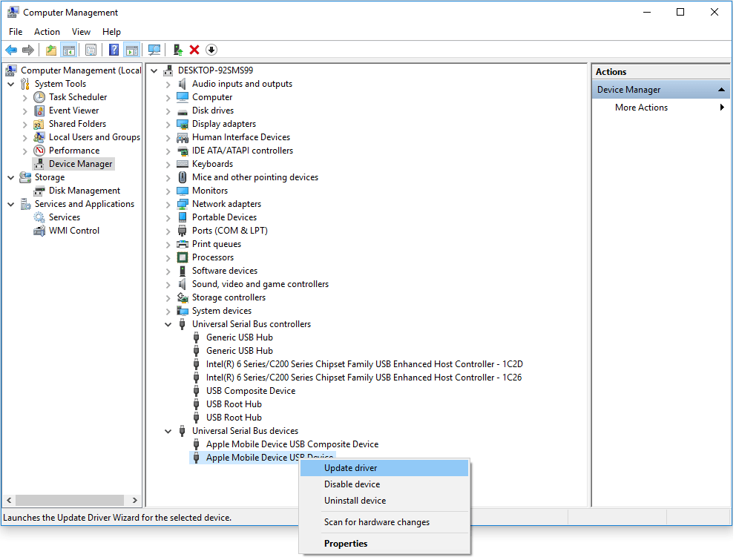
Task: Expand the Network adapters category
Action: 168,203
